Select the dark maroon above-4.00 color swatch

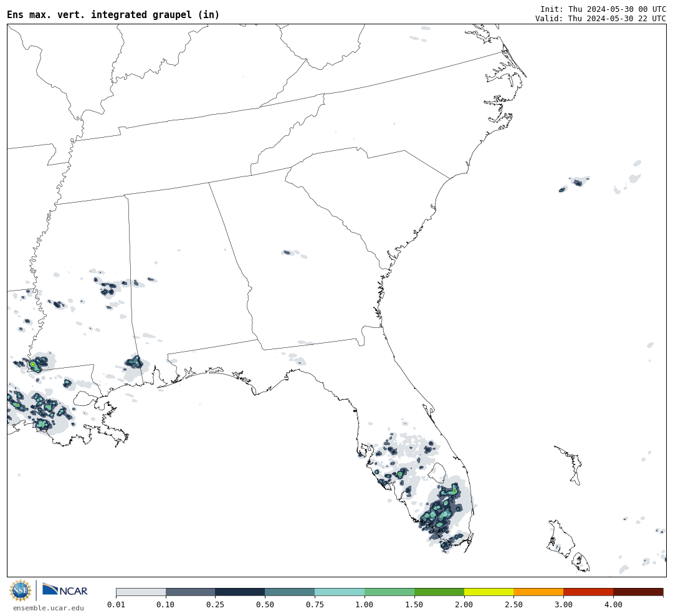click(x=638, y=592)
